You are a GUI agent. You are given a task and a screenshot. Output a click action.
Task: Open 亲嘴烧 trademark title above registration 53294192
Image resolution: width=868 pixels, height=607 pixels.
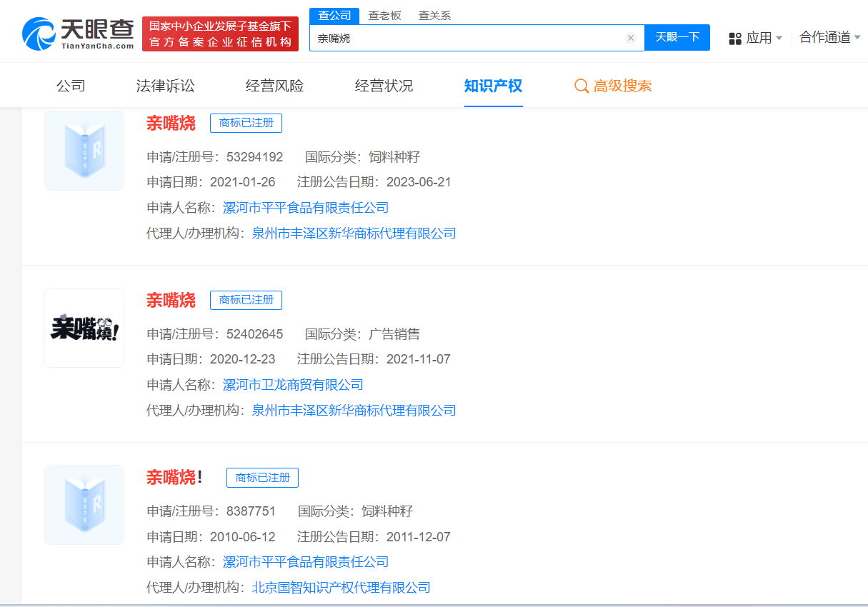click(x=171, y=123)
